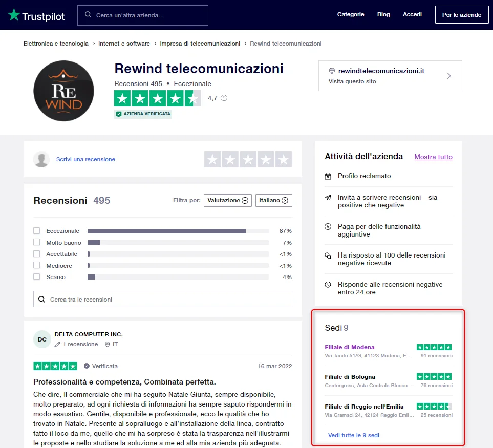Open the Filiale di Reggio nell'Emilia location

click(364, 407)
